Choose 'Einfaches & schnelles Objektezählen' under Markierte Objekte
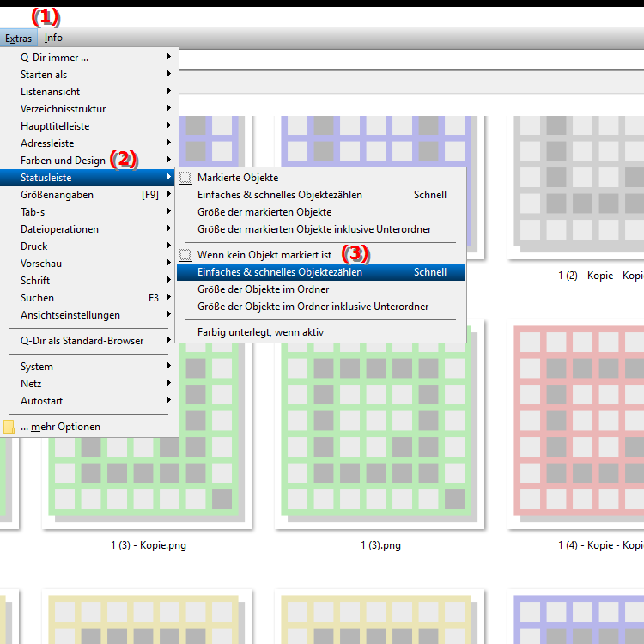This screenshot has width=644, height=644. pos(321,195)
